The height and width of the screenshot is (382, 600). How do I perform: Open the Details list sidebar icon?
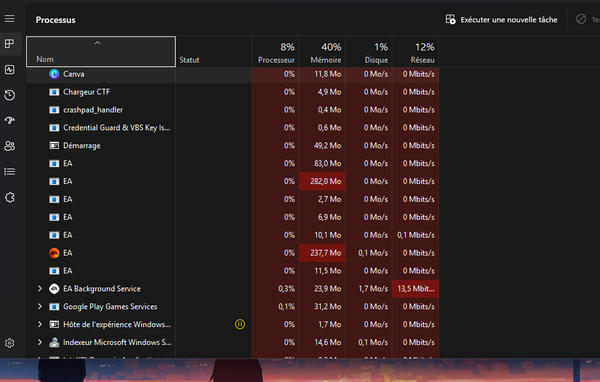click(10, 171)
